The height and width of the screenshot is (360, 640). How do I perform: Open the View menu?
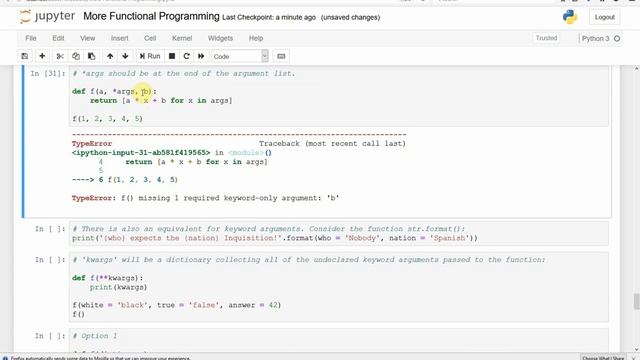(87, 38)
